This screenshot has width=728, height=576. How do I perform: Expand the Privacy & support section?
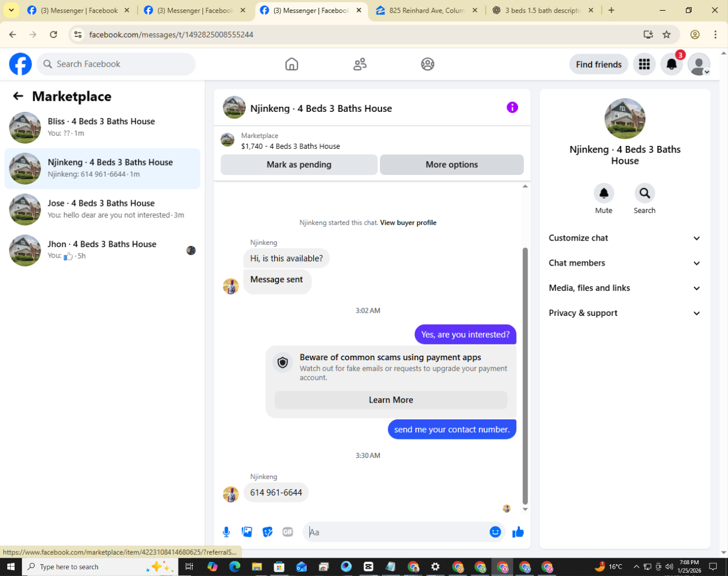[624, 313]
